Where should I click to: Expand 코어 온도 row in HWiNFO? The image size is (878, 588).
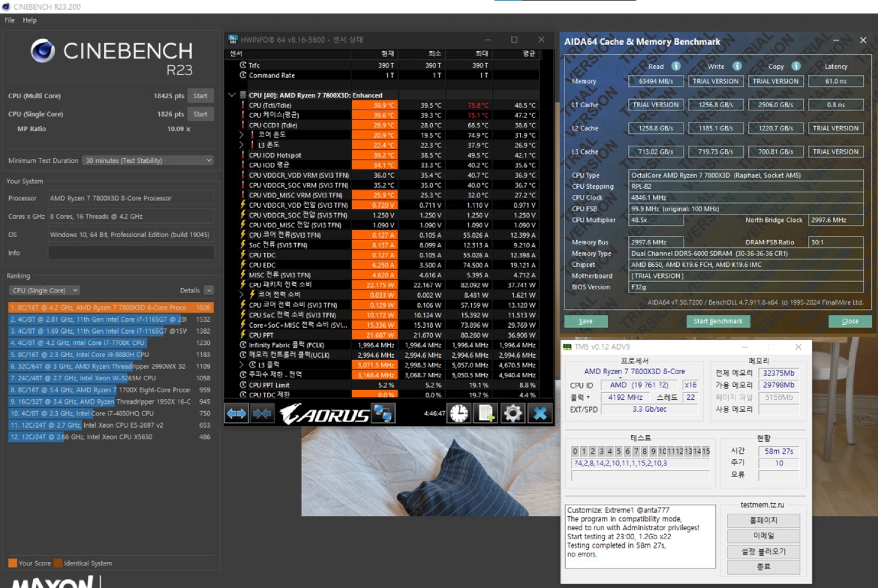(241, 135)
